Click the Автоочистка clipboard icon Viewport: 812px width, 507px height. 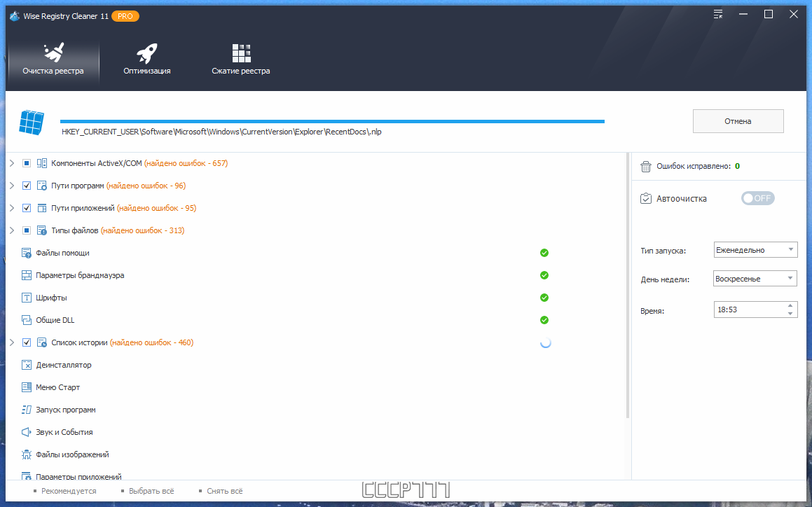click(646, 198)
